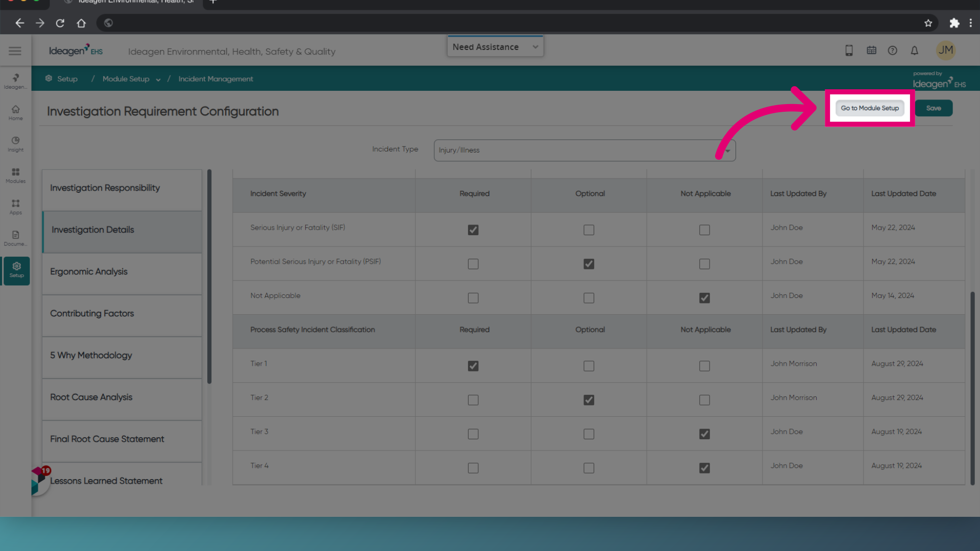980x551 pixels.
Task: Click Incident Management breadcrumb link
Action: (215, 79)
